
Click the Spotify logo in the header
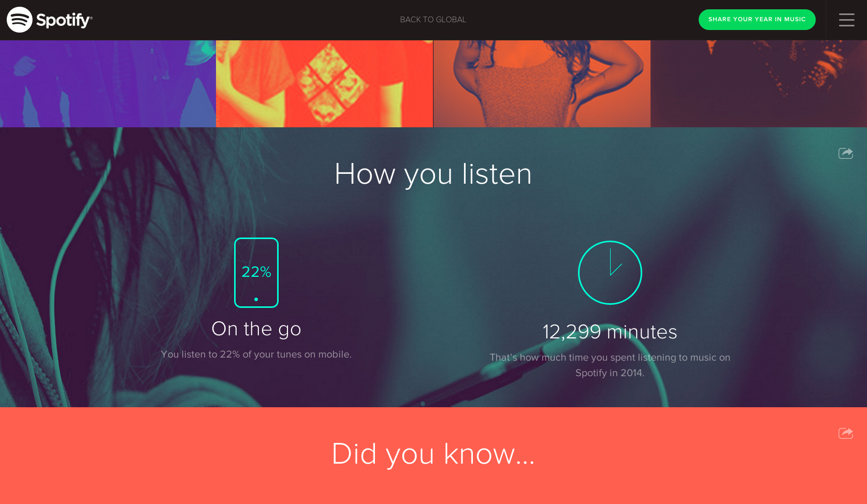[50, 20]
